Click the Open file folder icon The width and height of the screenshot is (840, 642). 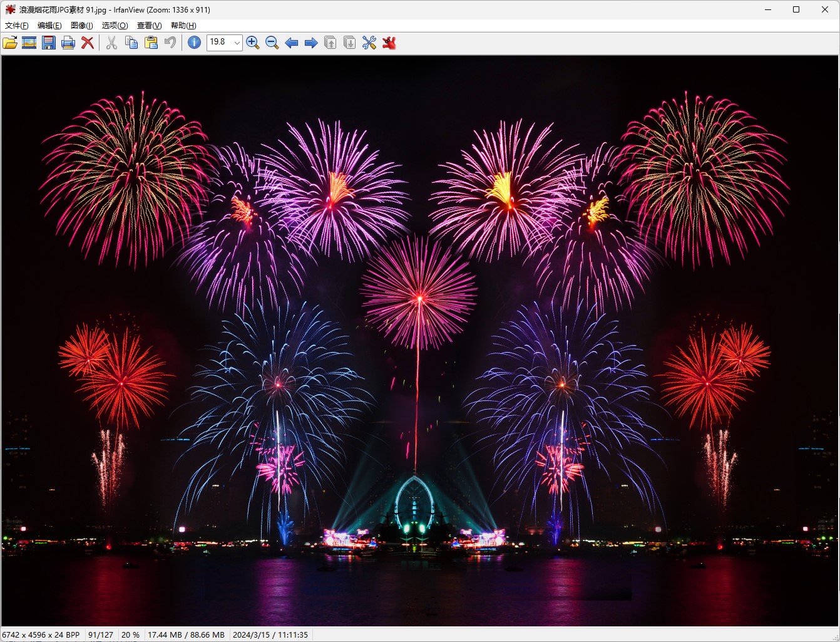[10, 43]
